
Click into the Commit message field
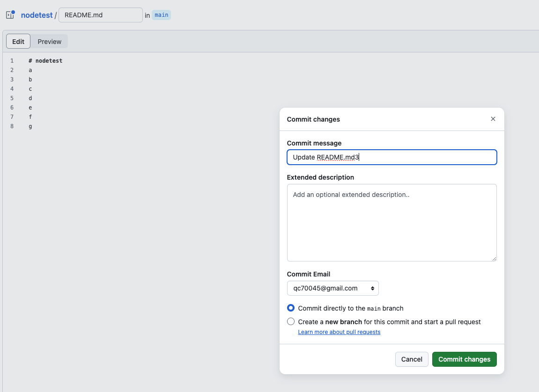tap(391, 157)
